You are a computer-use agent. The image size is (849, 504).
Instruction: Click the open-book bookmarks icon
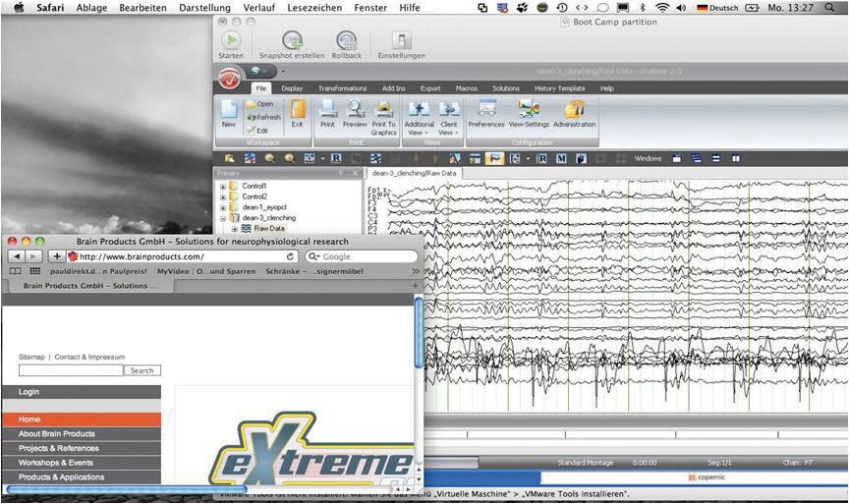tap(15, 271)
